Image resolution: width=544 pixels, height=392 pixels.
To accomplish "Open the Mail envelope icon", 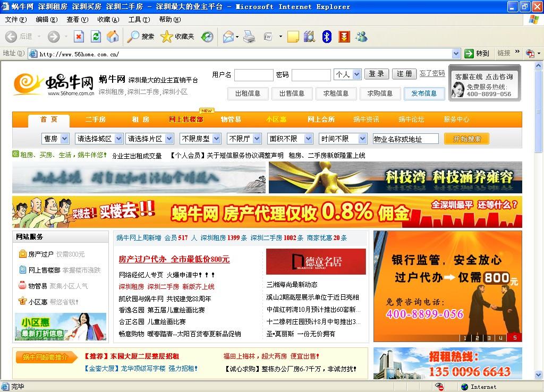I will (228, 37).
